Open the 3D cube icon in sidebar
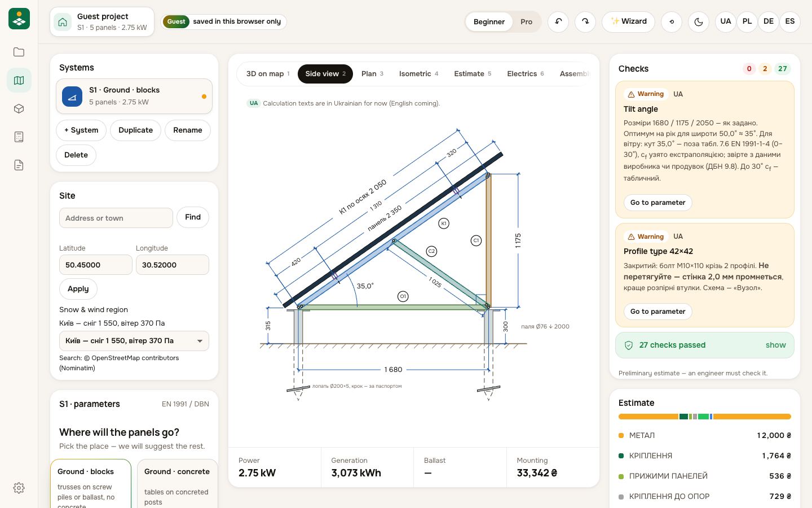812x508 pixels. coord(19,108)
